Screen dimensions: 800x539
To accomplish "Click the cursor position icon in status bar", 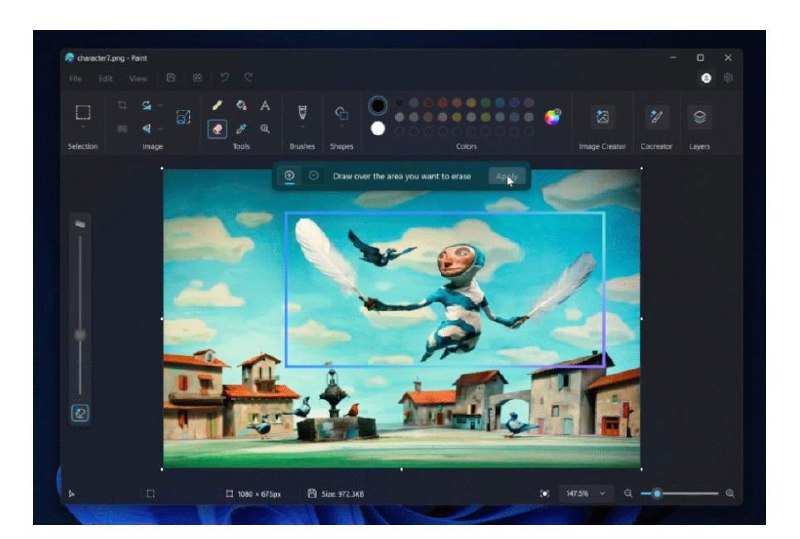I will pos(71,494).
